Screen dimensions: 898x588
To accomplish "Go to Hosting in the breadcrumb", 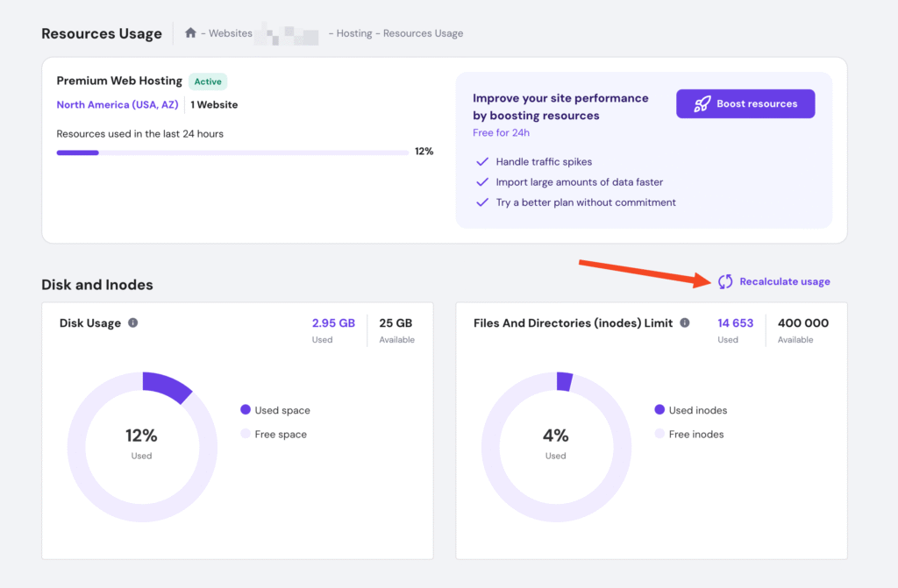I will tap(354, 33).
